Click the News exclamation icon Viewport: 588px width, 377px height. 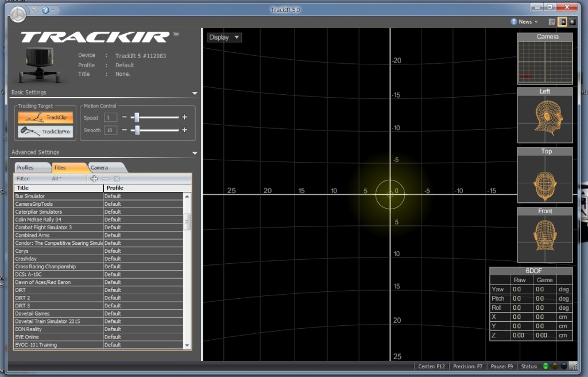coord(514,22)
